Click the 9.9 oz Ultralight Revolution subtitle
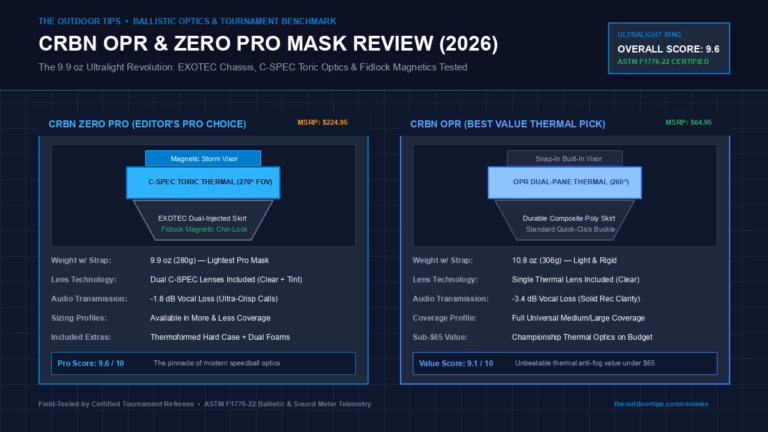Screen dimensions: 768x432 coord(253,67)
